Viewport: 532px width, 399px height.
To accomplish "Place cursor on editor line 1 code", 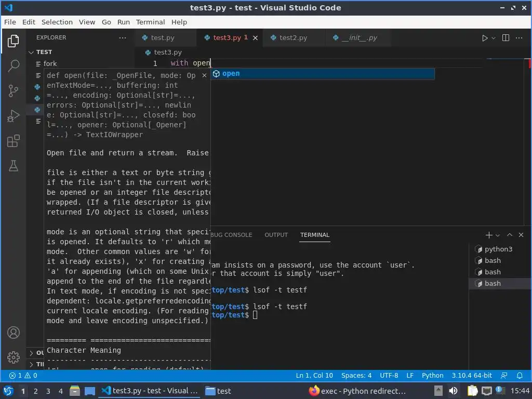I will tap(190, 63).
